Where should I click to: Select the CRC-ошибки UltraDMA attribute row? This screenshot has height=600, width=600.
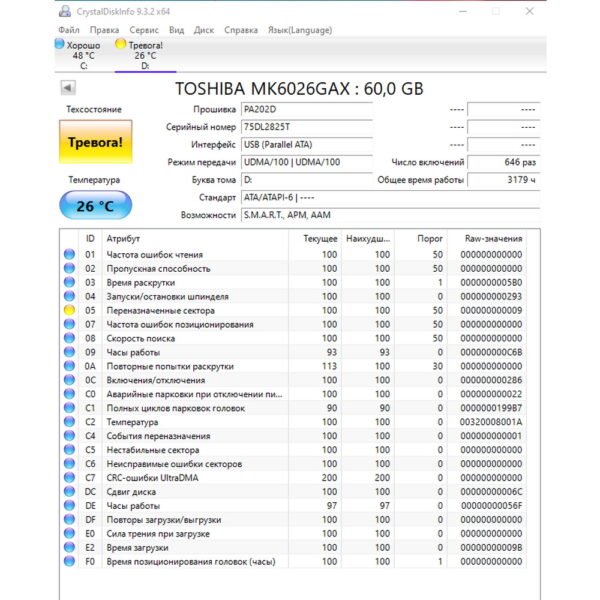(x=293, y=478)
